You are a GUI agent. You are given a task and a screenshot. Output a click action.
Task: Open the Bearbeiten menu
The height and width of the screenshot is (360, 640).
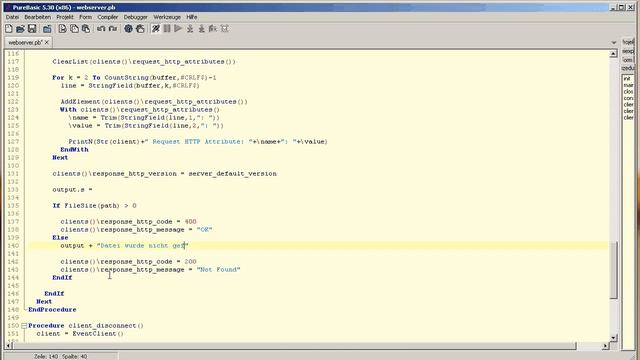pyautogui.click(x=38, y=17)
